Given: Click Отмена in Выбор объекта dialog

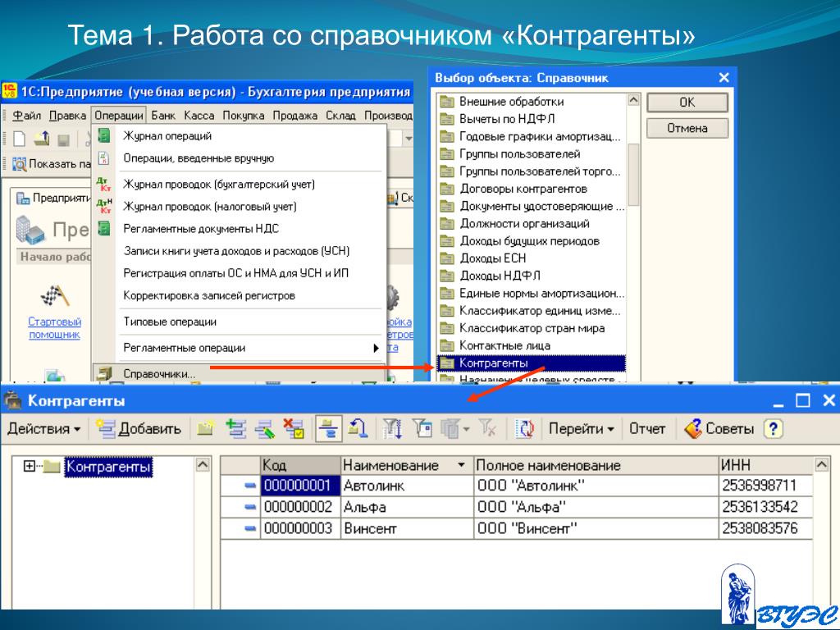Looking at the screenshot, I should [x=687, y=129].
